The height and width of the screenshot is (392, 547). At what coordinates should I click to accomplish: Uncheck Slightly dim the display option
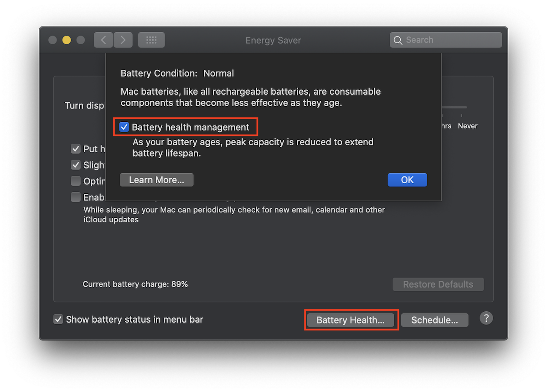click(75, 165)
